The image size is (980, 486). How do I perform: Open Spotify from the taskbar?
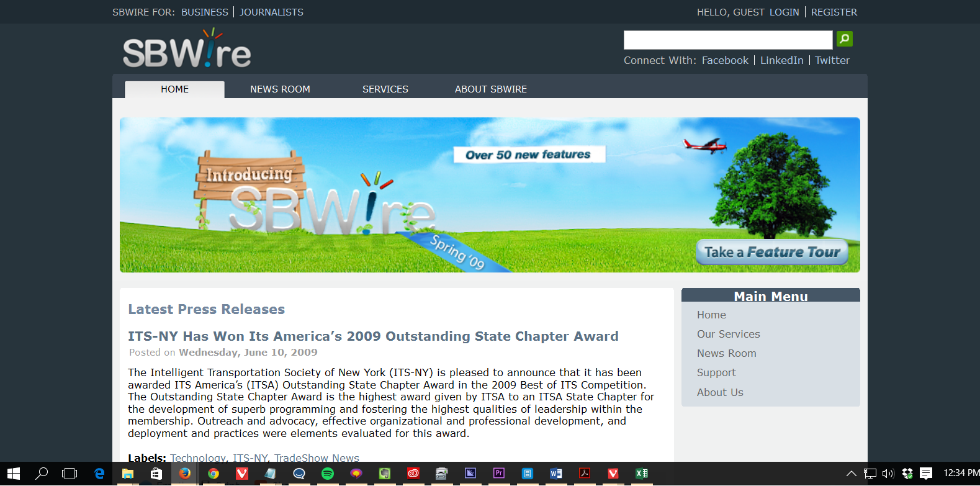point(328,474)
